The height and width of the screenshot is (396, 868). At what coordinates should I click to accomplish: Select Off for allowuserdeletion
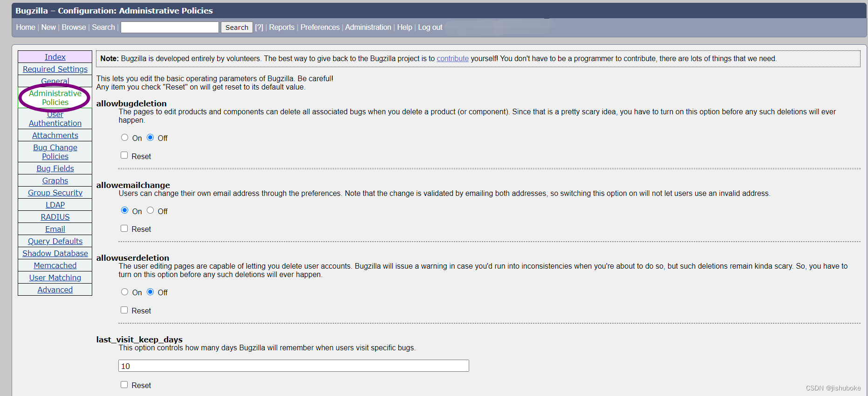click(x=150, y=292)
